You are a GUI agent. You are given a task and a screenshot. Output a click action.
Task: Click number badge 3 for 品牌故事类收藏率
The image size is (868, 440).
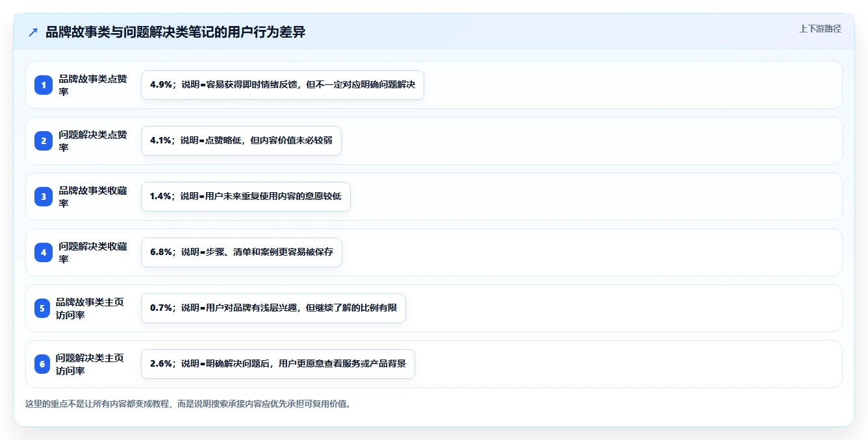44,197
